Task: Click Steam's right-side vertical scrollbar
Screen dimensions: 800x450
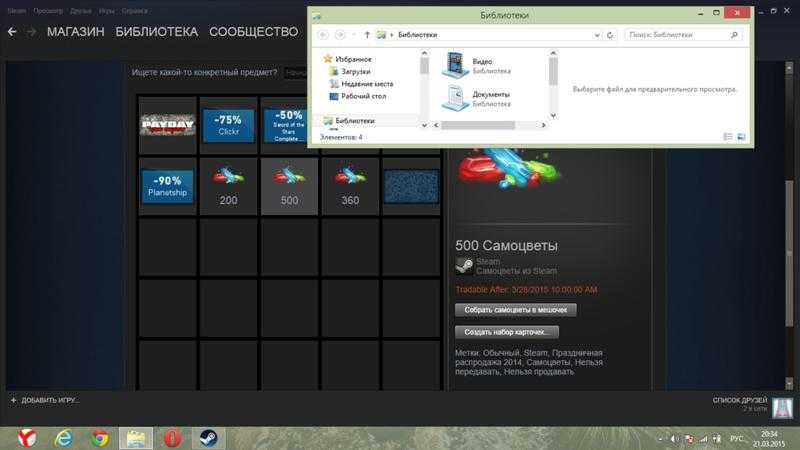Action: (x=789, y=253)
